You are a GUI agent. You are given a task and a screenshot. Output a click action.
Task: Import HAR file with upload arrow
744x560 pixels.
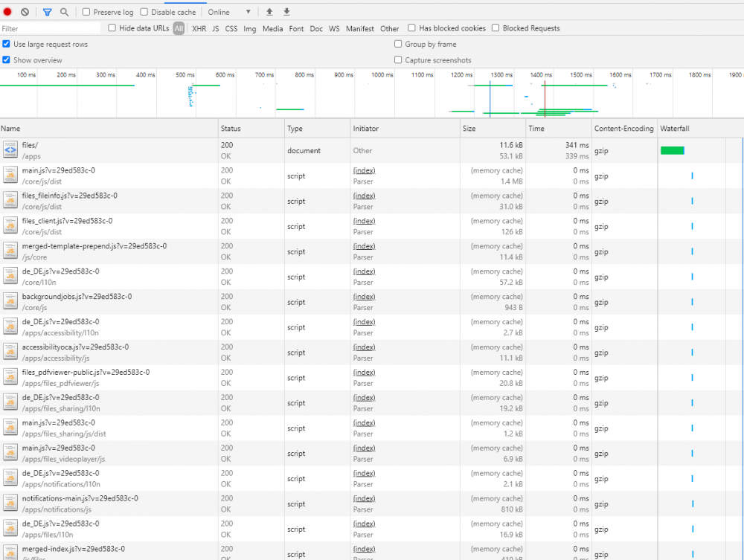pos(269,12)
